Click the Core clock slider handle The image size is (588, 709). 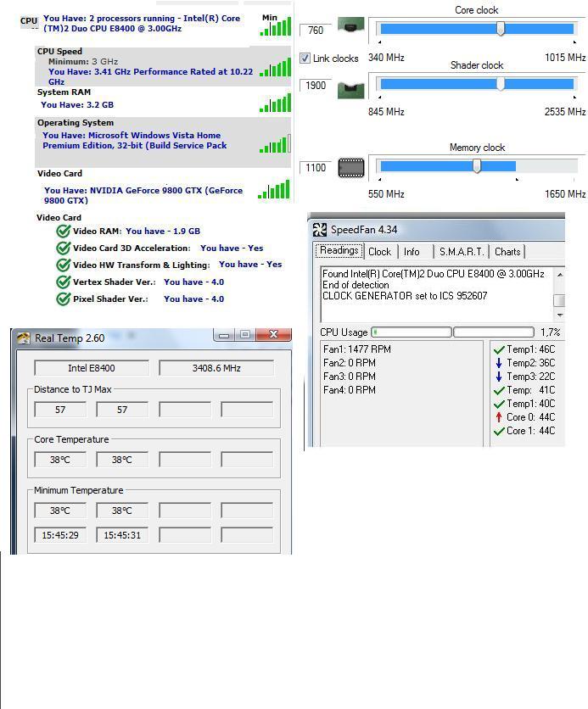click(x=501, y=29)
